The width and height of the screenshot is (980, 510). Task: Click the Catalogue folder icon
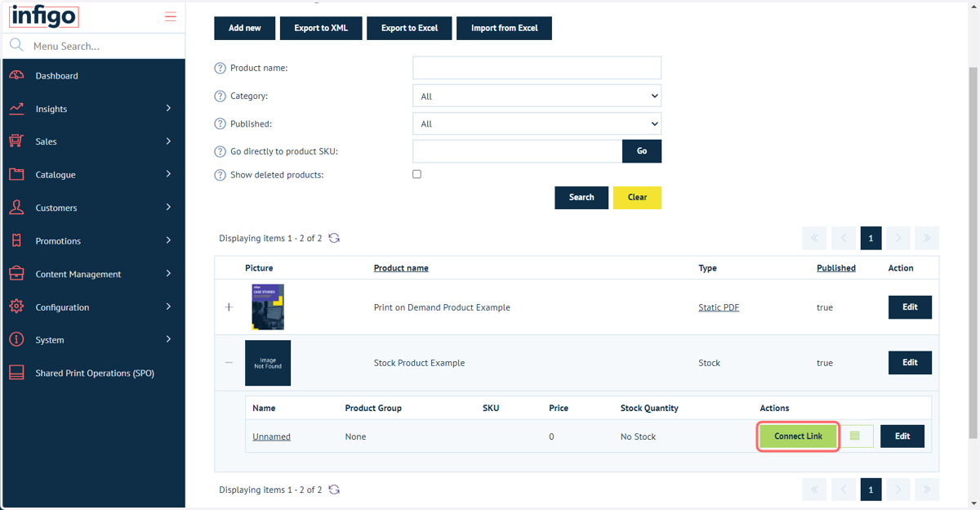pos(16,174)
